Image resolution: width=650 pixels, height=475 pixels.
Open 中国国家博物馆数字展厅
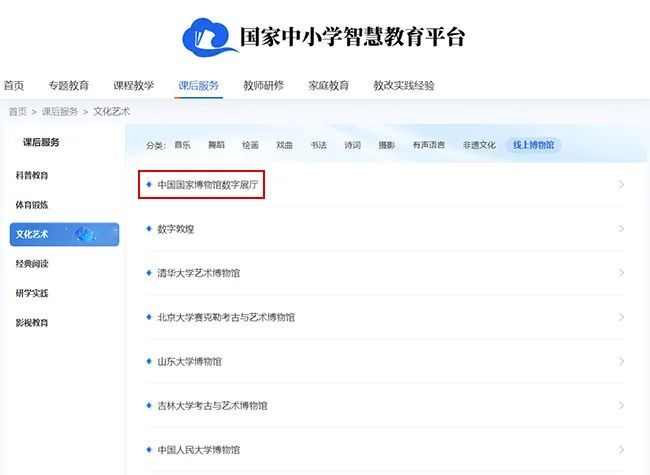(x=208, y=184)
